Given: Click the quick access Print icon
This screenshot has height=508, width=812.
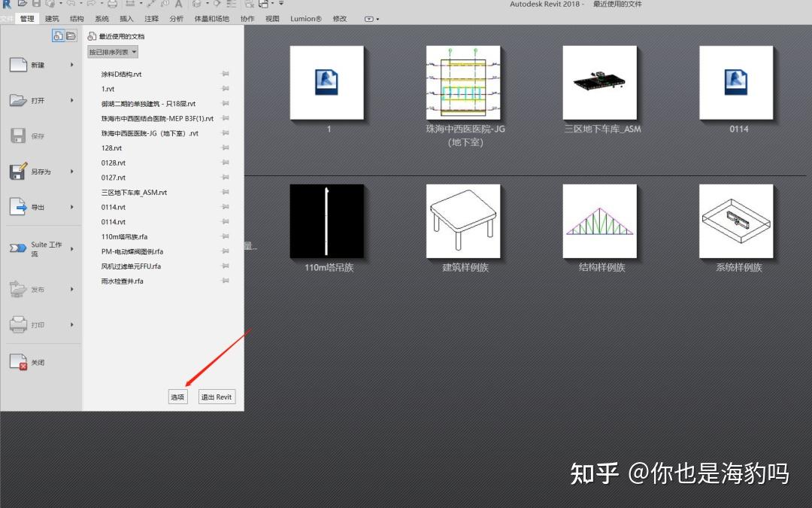Looking at the screenshot, I should pyautogui.click(x=112, y=4).
